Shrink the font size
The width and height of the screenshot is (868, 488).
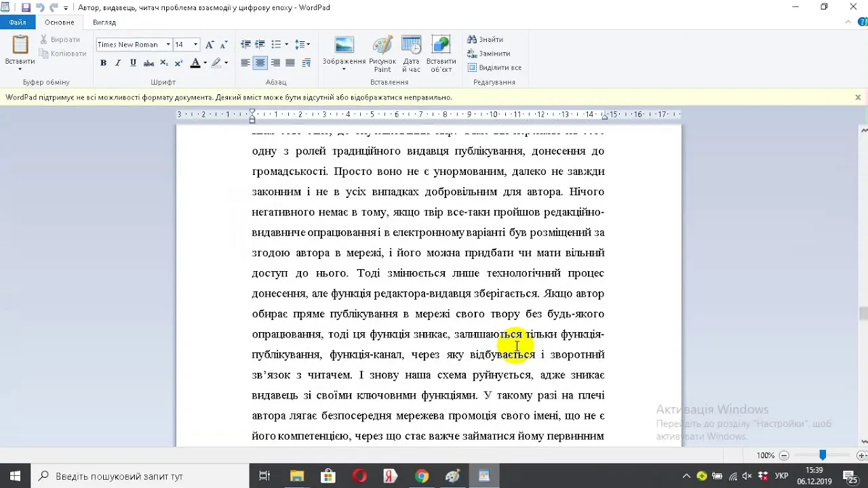coord(224,45)
